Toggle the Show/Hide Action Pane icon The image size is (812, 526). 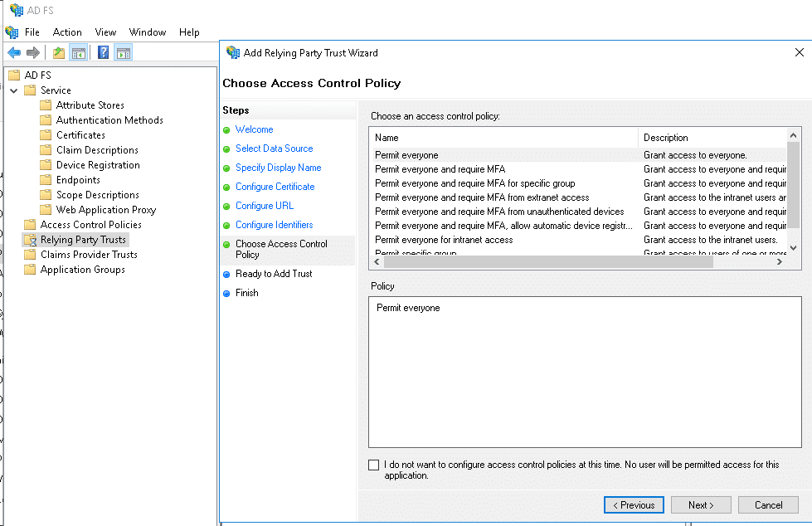pyautogui.click(x=124, y=52)
